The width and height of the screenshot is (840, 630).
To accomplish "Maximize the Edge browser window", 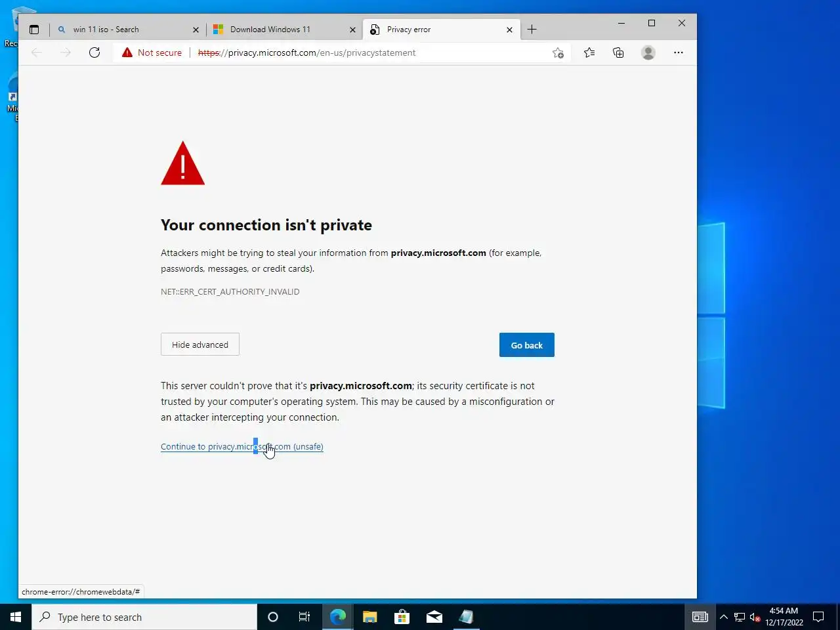I will click(652, 24).
